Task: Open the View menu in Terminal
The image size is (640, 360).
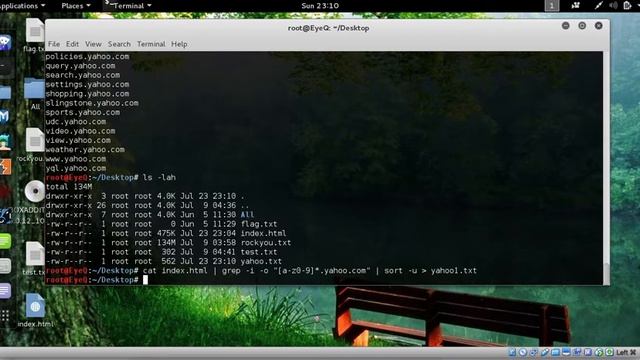Action: pyautogui.click(x=93, y=44)
